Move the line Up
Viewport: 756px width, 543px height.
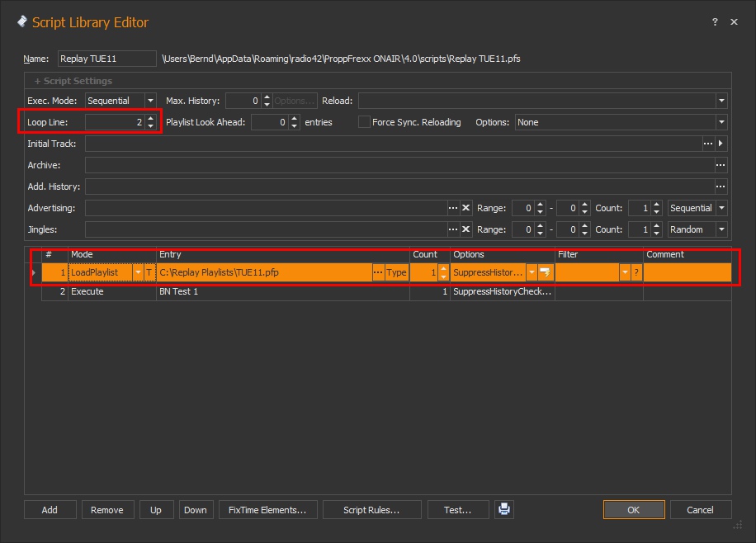pos(156,510)
